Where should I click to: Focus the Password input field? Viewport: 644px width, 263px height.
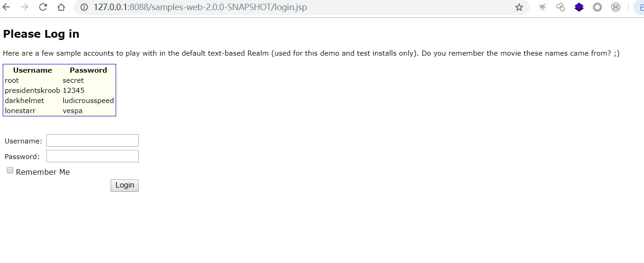[x=92, y=156]
